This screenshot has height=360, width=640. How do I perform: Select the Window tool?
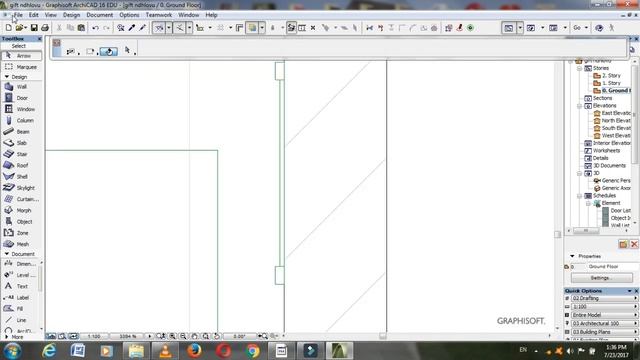coord(21,109)
